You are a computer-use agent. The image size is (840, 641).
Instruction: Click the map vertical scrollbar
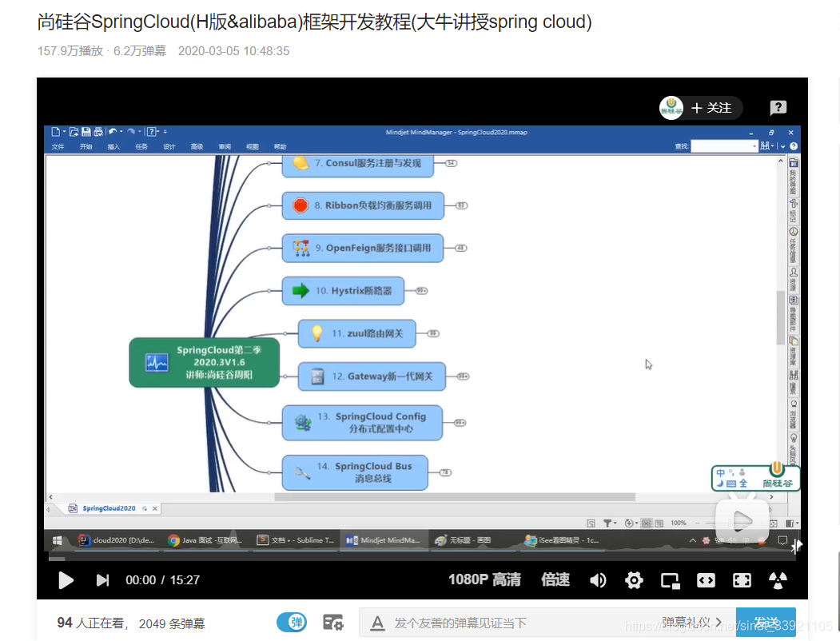(781, 317)
